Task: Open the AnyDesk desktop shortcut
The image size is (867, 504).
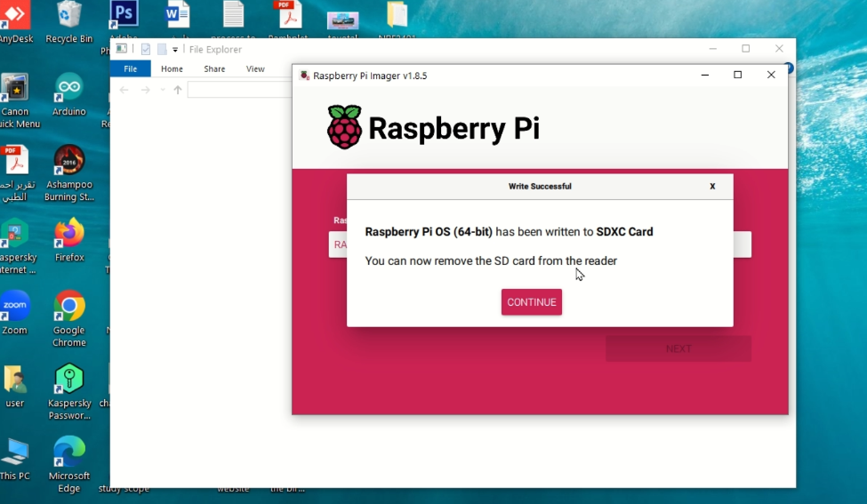Action: 15,22
